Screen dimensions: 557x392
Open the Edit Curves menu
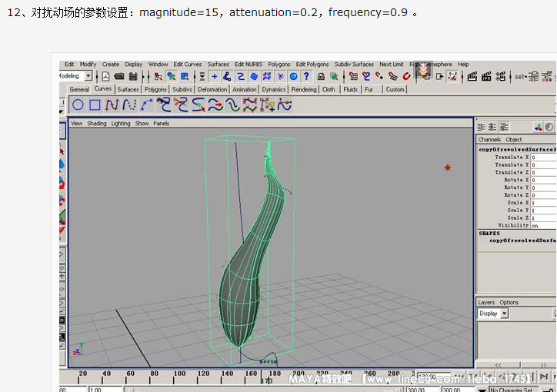coord(187,65)
